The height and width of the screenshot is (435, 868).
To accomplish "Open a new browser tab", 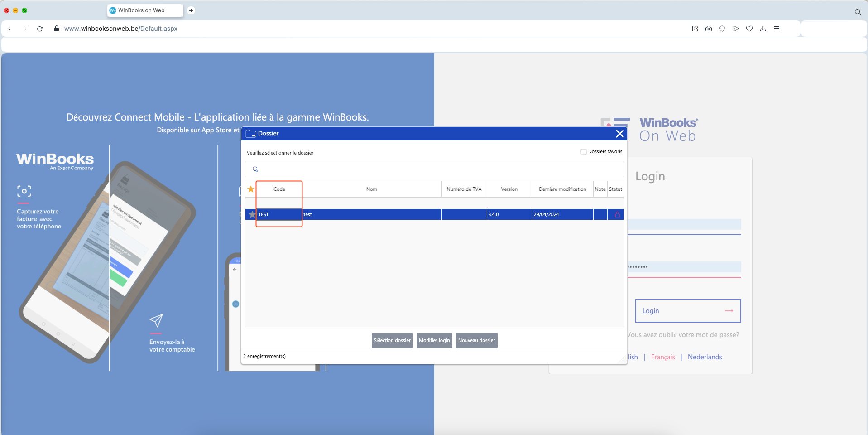I will click(191, 10).
